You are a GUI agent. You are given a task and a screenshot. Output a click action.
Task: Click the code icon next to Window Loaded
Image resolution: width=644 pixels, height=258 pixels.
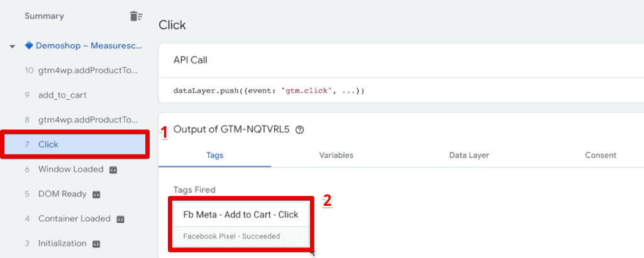113,170
